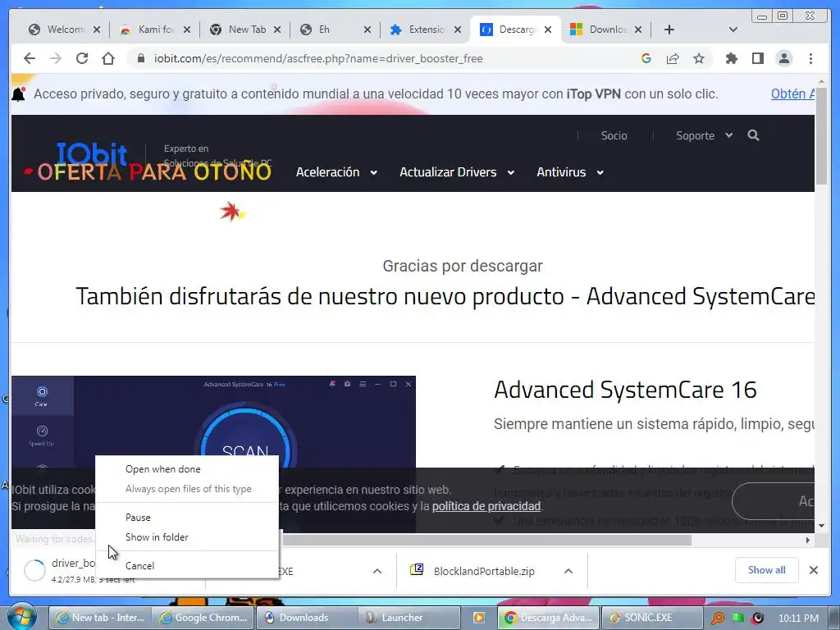Click the Socio link
840x630 pixels.
click(614, 135)
